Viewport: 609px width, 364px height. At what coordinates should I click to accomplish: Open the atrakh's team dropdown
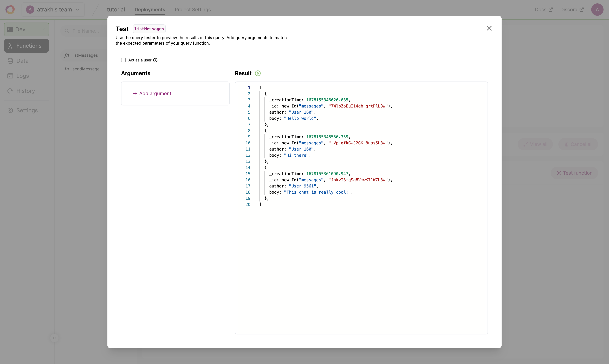point(53,10)
